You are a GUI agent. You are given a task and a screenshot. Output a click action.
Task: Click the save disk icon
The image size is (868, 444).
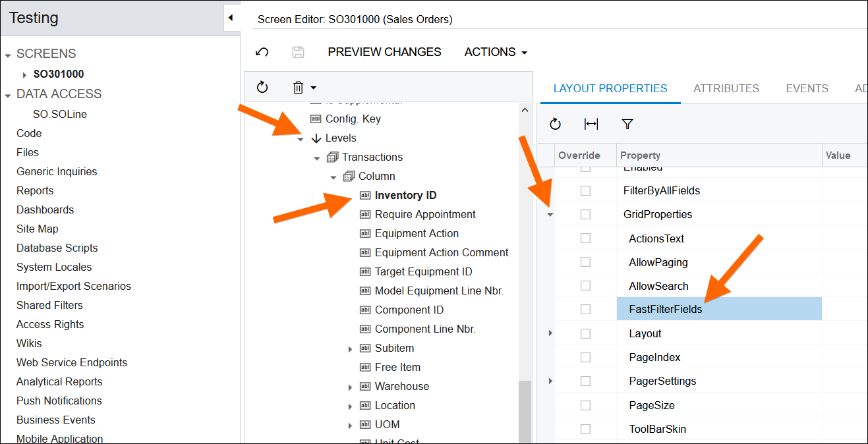tap(298, 52)
